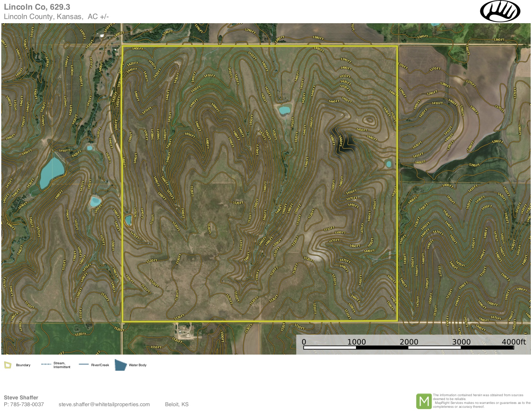
Task: Click the Whitetail Properties paw logo
Action: point(500,11)
